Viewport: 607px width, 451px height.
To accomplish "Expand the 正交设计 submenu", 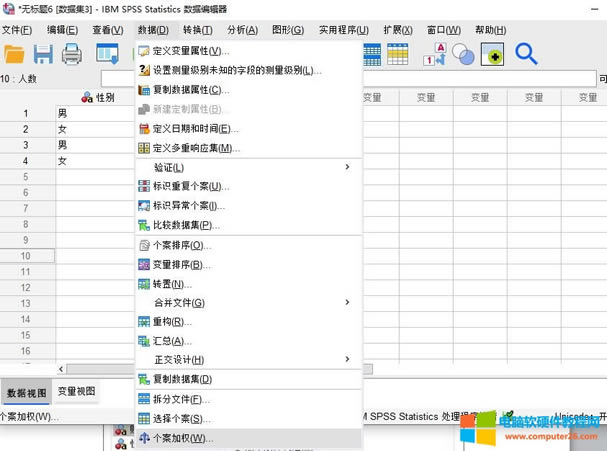I will (x=178, y=359).
